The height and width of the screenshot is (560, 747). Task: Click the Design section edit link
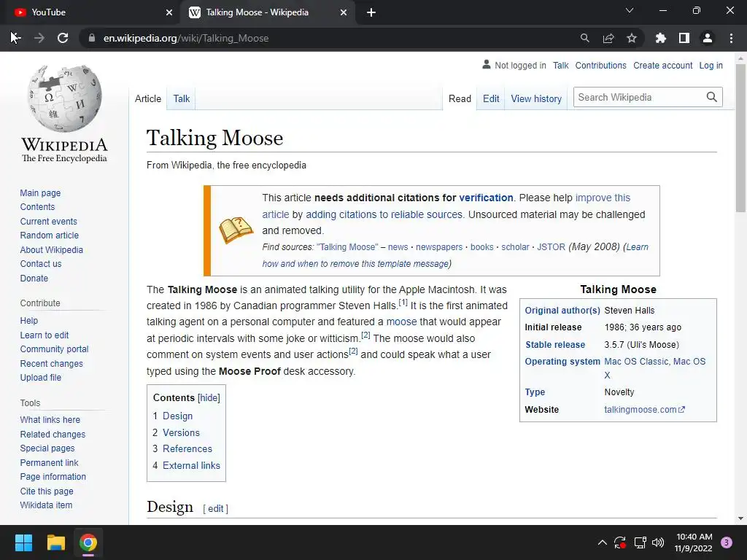coord(216,508)
